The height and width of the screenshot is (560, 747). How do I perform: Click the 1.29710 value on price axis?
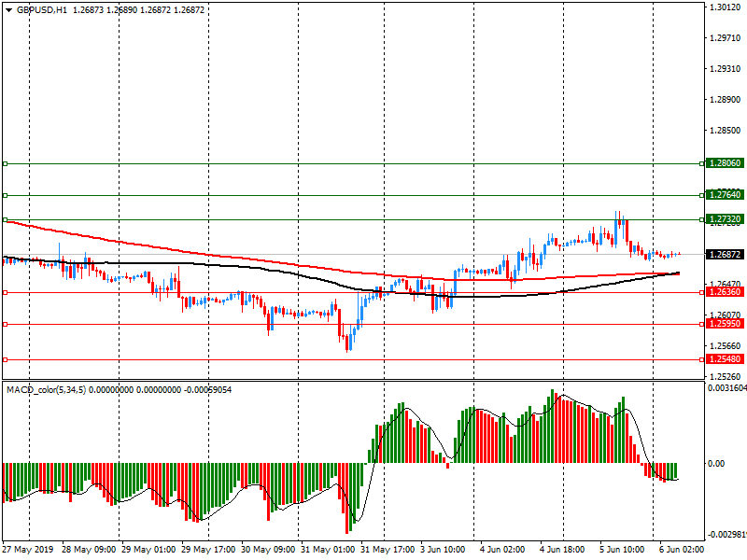click(726, 38)
